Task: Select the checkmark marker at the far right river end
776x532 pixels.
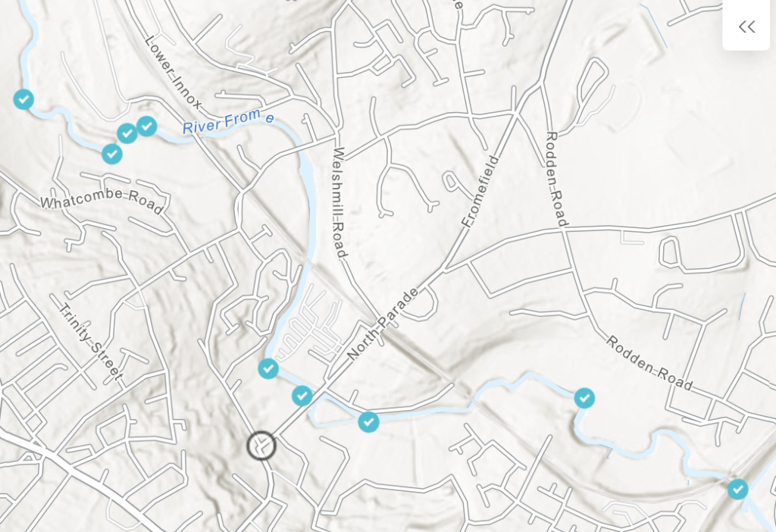Action: 738,490
